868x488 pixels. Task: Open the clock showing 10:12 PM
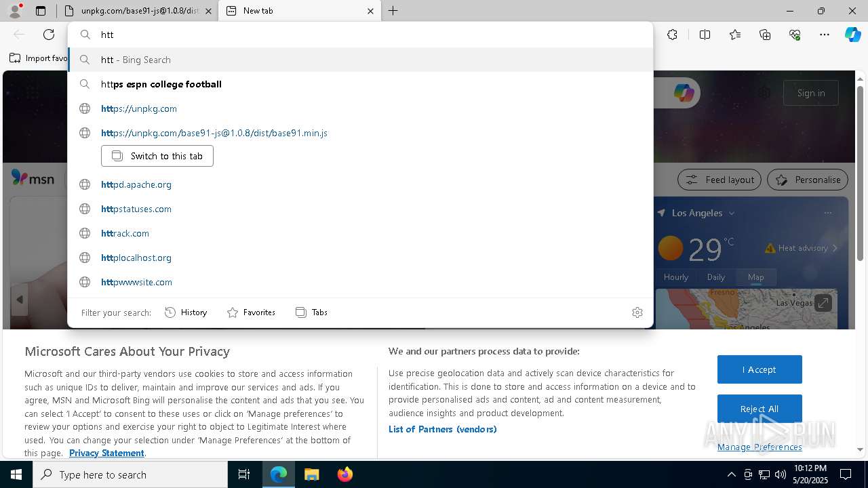[810, 474]
